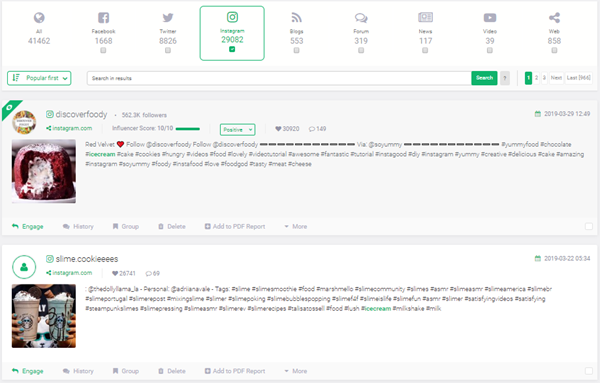600x383 pixels.
Task: Select the Facebook source icon
Action: [103, 18]
